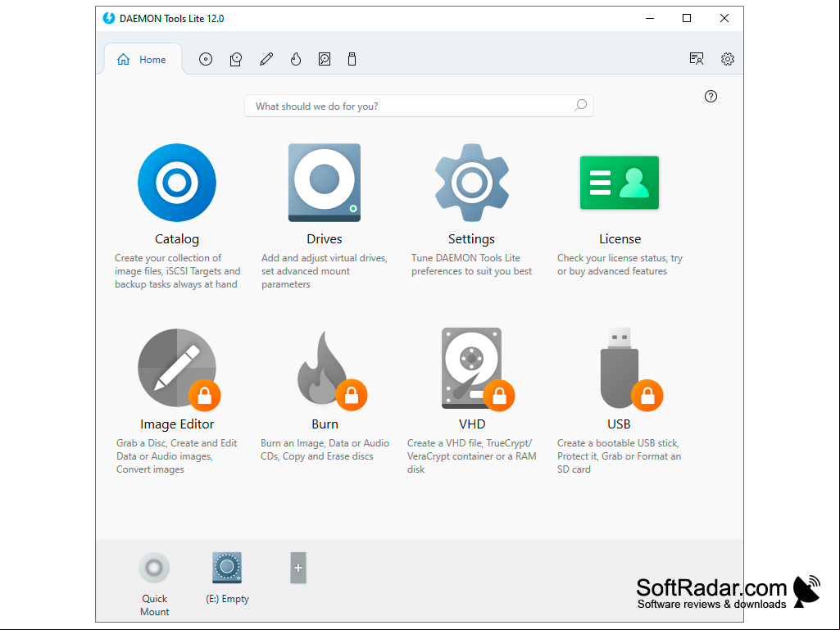
Task: Click the magnifier search icon
Action: (x=581, y=106)
